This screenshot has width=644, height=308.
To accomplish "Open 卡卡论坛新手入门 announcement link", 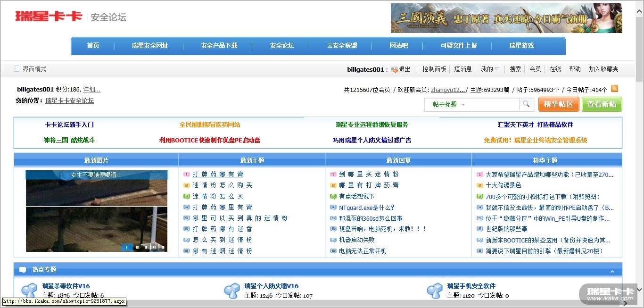I will (69, 125).
